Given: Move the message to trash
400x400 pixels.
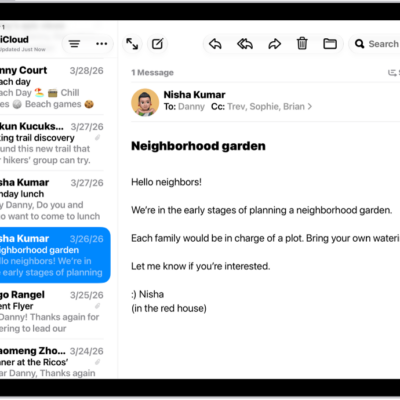Looking at the screenshot, I should click(302, 44).
